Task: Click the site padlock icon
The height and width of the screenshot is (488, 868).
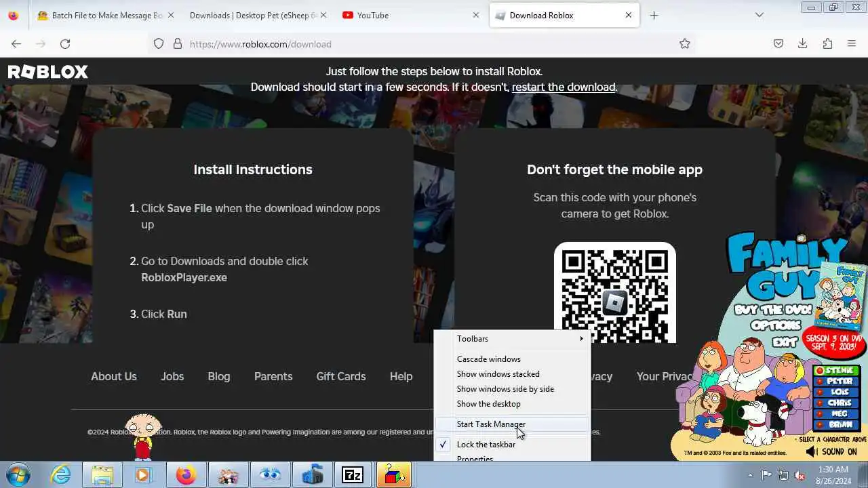Action: (178, 43)
